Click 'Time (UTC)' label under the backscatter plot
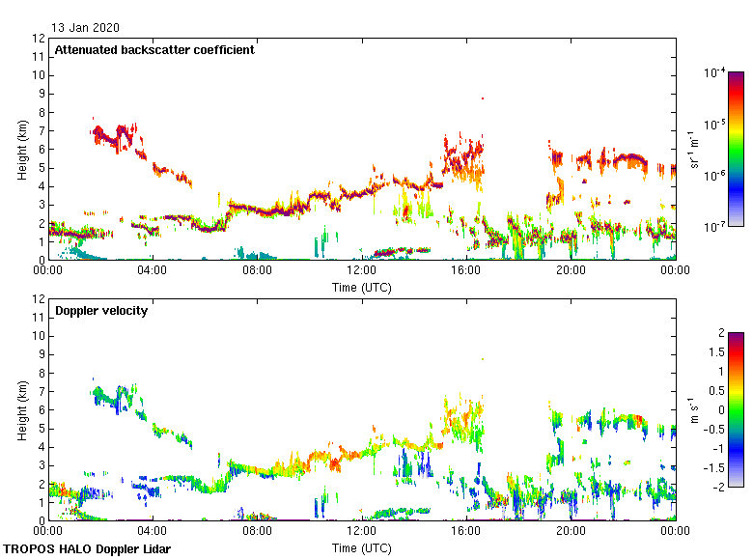The height and width of the screenshot is (560, 753). click(361, 287)
